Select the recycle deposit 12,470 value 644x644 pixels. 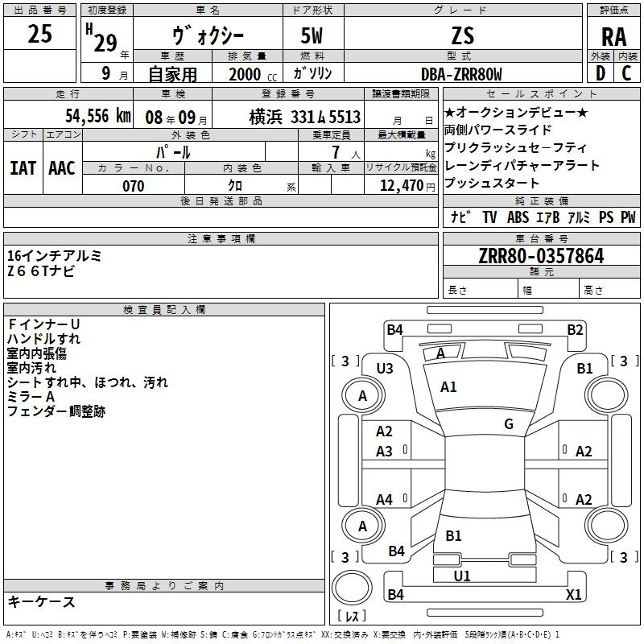(x=400, y=186)
